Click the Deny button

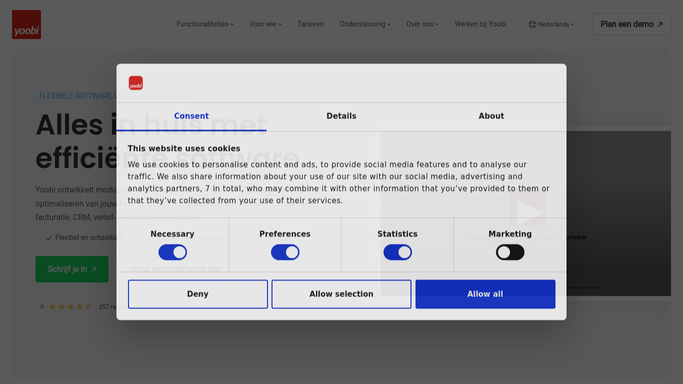198,294
